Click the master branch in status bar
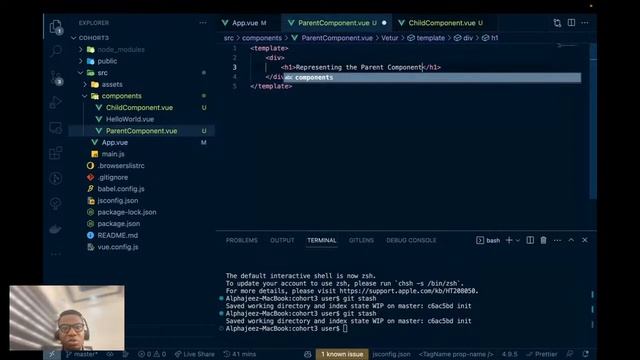640x360 pixels. pyautogui.click(x=82, y=354)
